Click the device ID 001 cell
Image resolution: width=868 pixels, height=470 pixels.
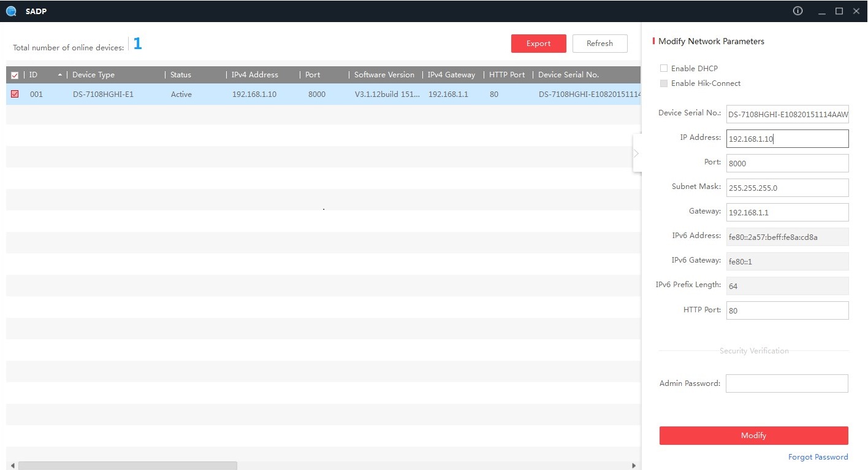[x=36, y=94]
